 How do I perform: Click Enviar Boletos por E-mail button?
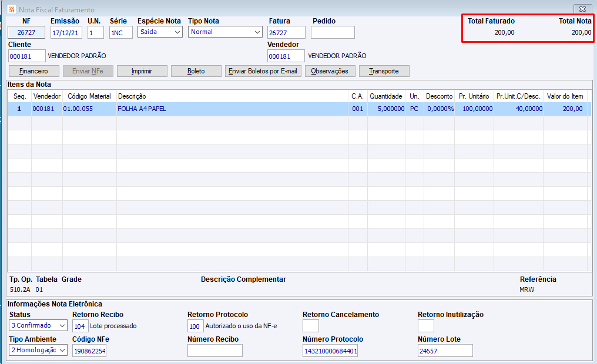coord(263,71)
